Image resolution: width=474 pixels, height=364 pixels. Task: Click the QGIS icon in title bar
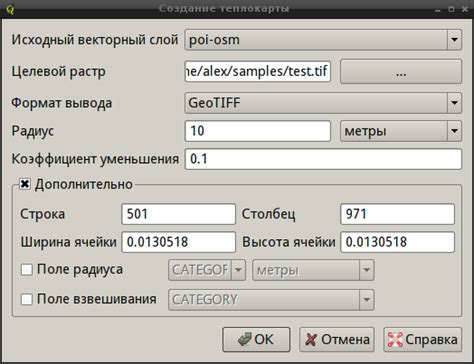click(10, 9)
